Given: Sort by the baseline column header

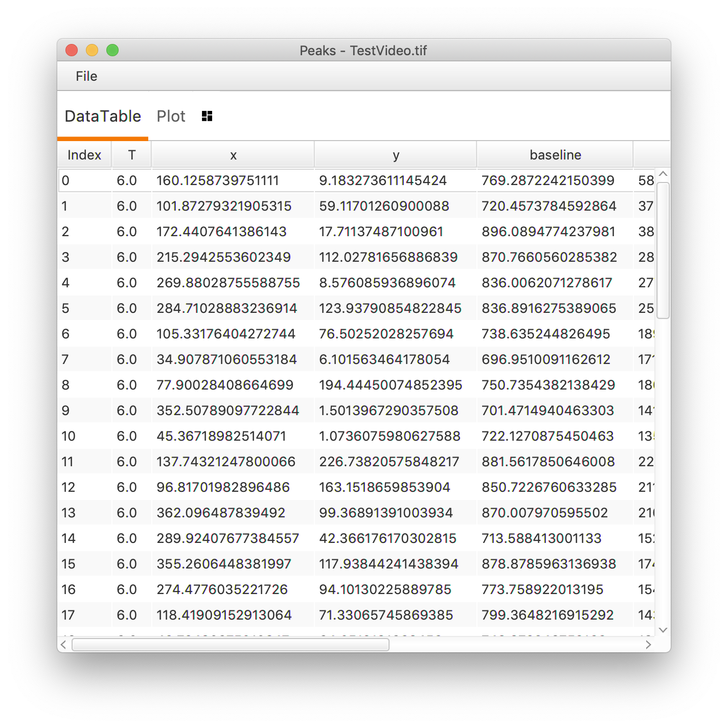Looking at the screenshot, I should [x=555, y=155].
